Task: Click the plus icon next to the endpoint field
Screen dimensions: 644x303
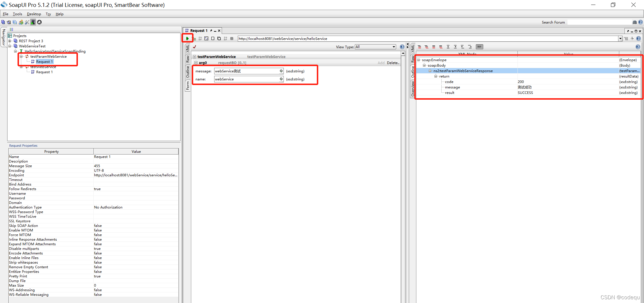Action: [x=632, y=38]
